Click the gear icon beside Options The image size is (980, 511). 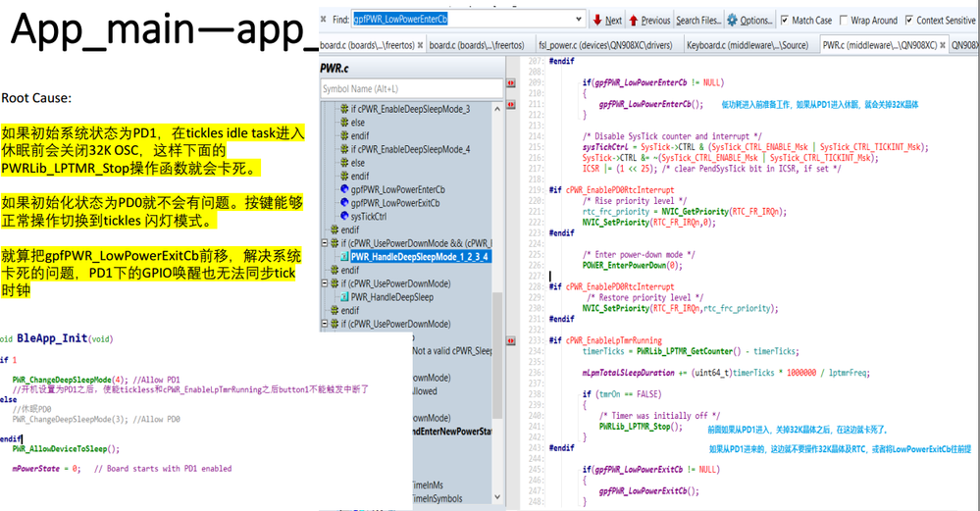(732, 20)
